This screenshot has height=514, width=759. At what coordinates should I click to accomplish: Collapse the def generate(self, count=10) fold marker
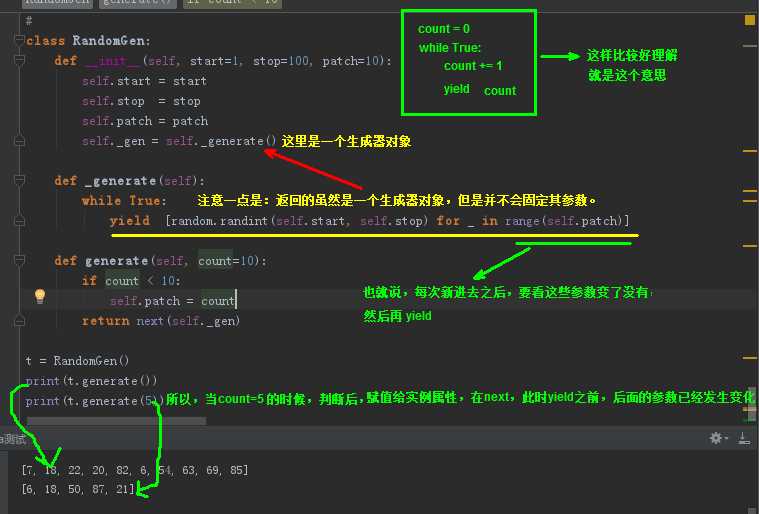click(x=19, y=260)
